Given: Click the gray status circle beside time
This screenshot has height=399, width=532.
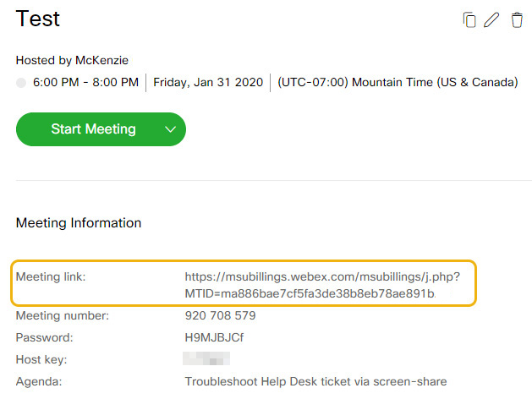Looking at the screenshot, I should tap(21, 82).
